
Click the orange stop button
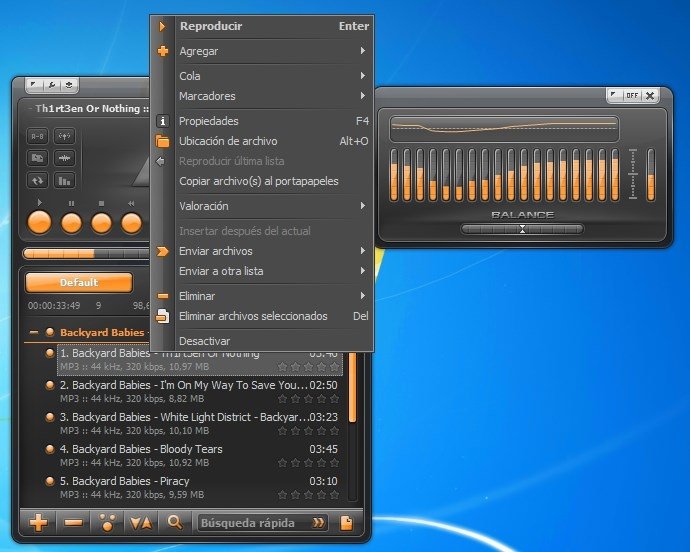pos(101,223)
